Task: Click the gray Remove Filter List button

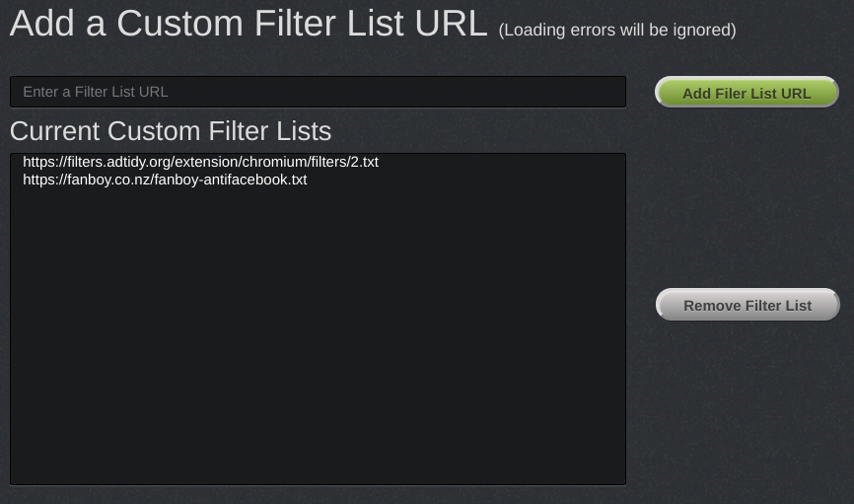Action: pos(747,305)
